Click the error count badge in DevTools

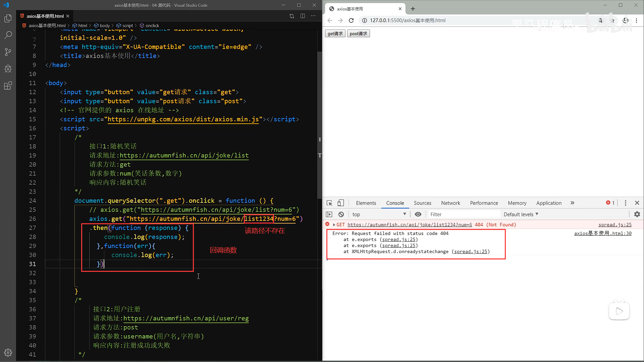click(x=610, y=203)
